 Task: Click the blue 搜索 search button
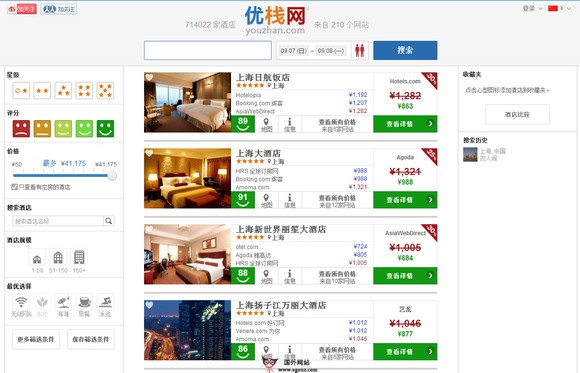pos(405,50)
